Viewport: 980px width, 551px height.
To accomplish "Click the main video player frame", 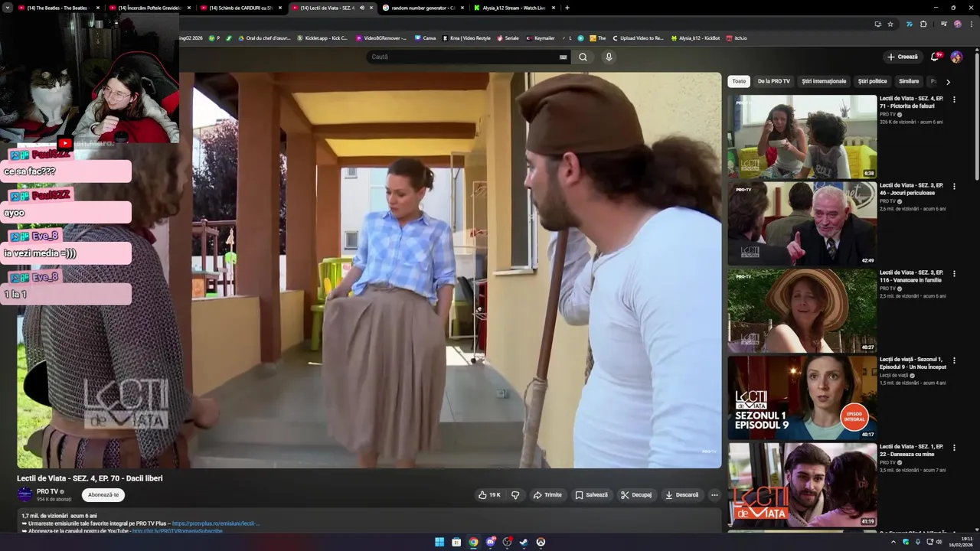I will pos(369,270).
